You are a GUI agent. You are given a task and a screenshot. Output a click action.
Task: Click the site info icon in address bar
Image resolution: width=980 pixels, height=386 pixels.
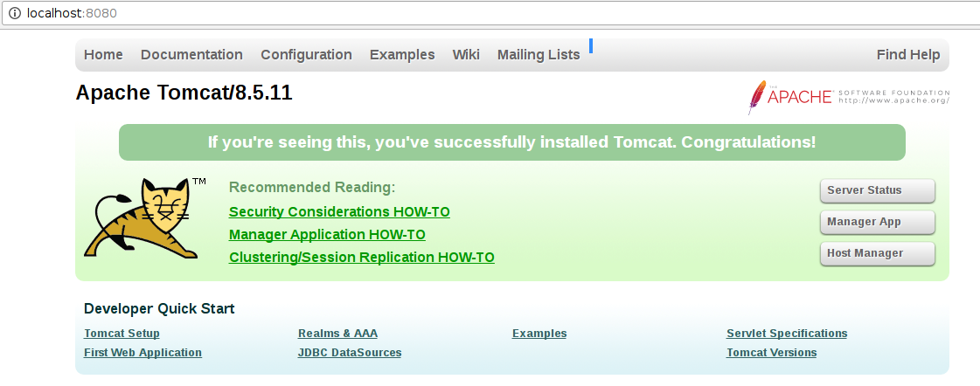point(14,13)
